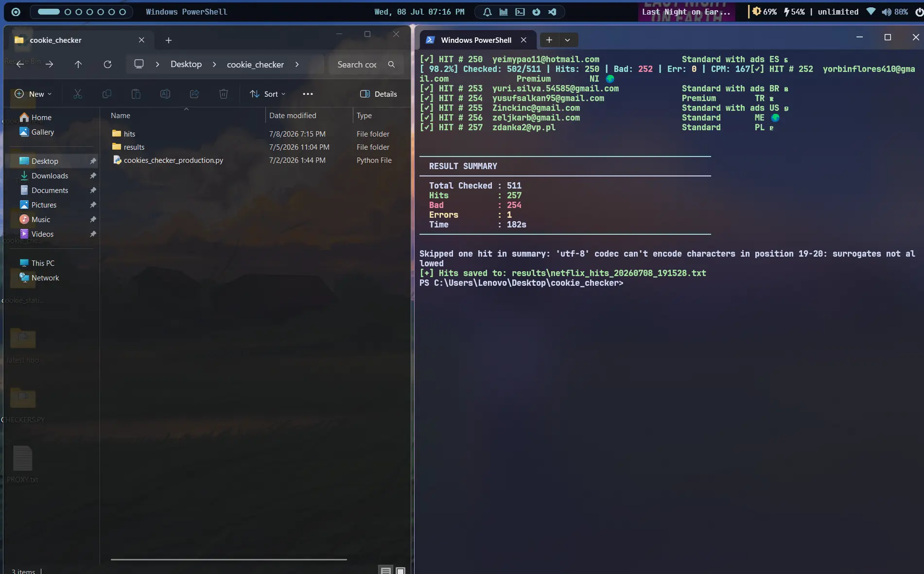Open the See more ellipsis menu in Explorer
This screenshot has width=924, height=574.
tap(308, 94)
